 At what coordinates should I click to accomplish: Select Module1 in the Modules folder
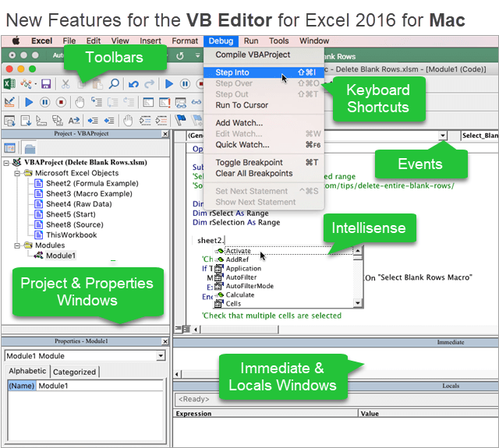click(x=60, y=255)
